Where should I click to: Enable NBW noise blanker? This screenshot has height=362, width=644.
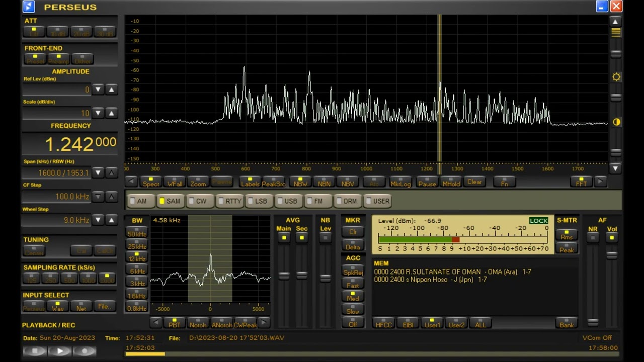click(x=300, y=182)
